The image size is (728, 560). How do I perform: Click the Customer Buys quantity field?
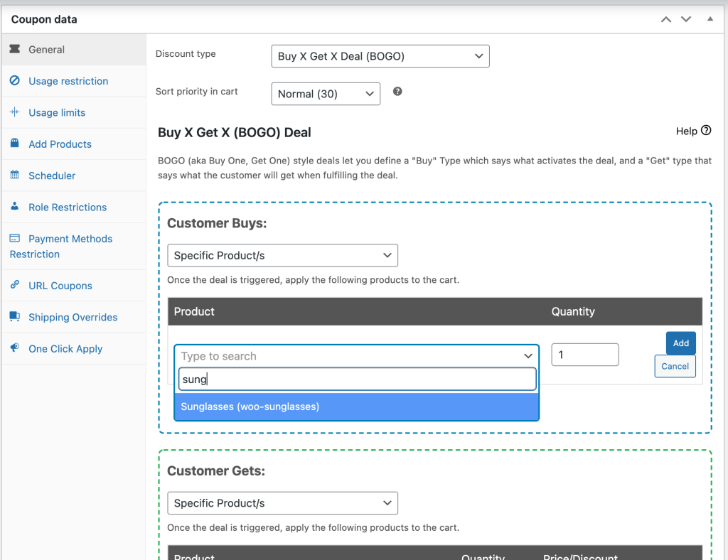click(585, 355)
